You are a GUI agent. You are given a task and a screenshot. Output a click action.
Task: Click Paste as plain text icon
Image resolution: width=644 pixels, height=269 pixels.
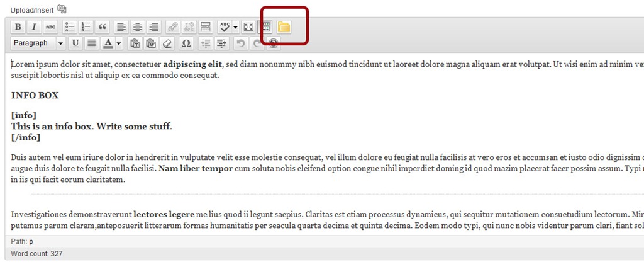pyautogui.click(x=135, y=43)
